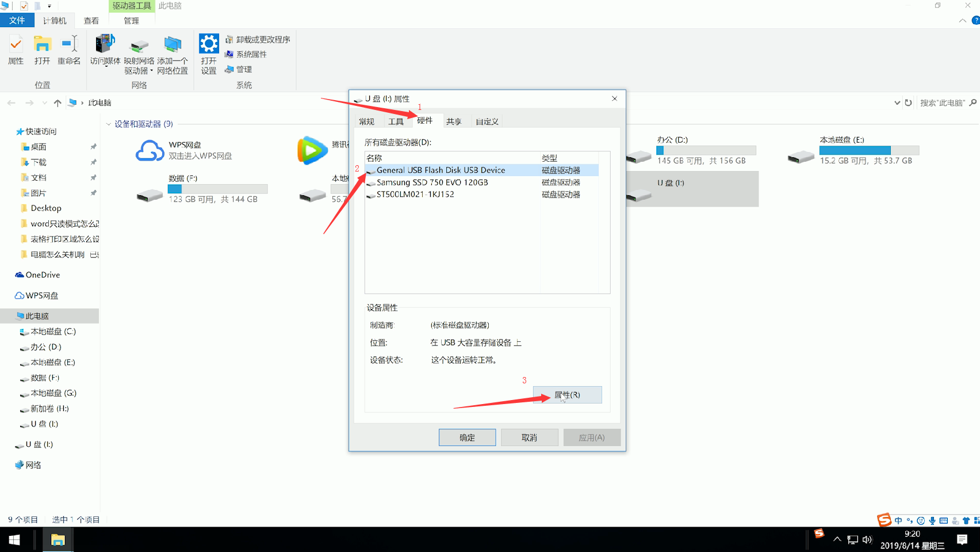Open the address bar history dropdown
Viewport: 980px width, 552px height.
[x=897, y=102]
